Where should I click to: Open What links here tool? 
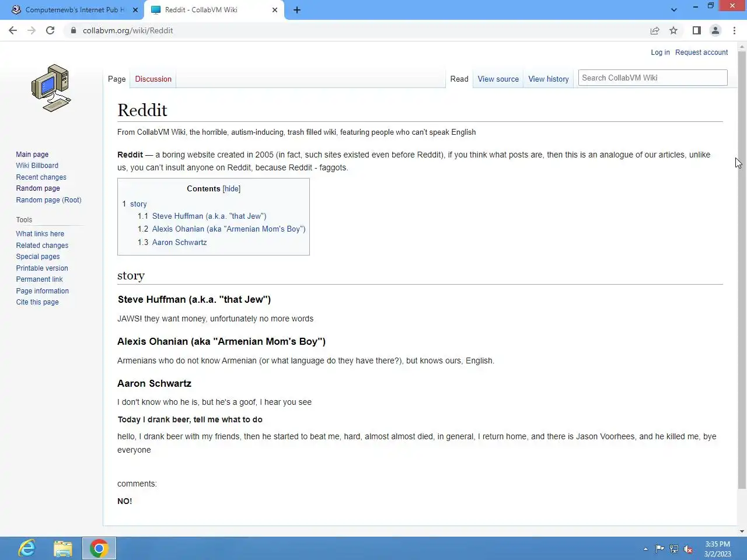[40, 234]
